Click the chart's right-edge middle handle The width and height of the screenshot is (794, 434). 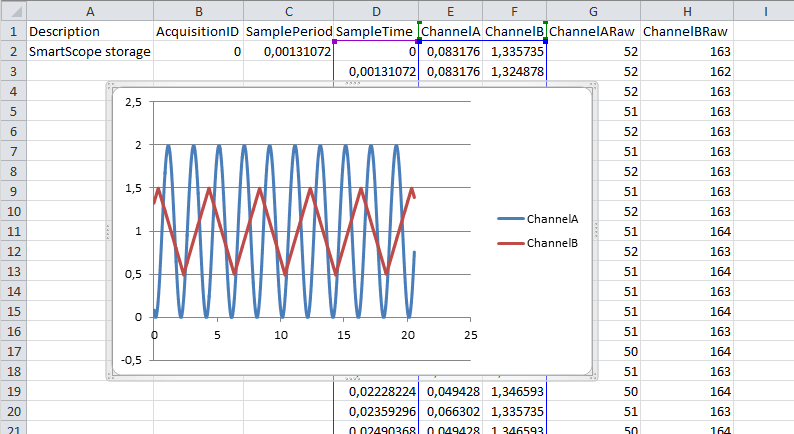[596, 230]
